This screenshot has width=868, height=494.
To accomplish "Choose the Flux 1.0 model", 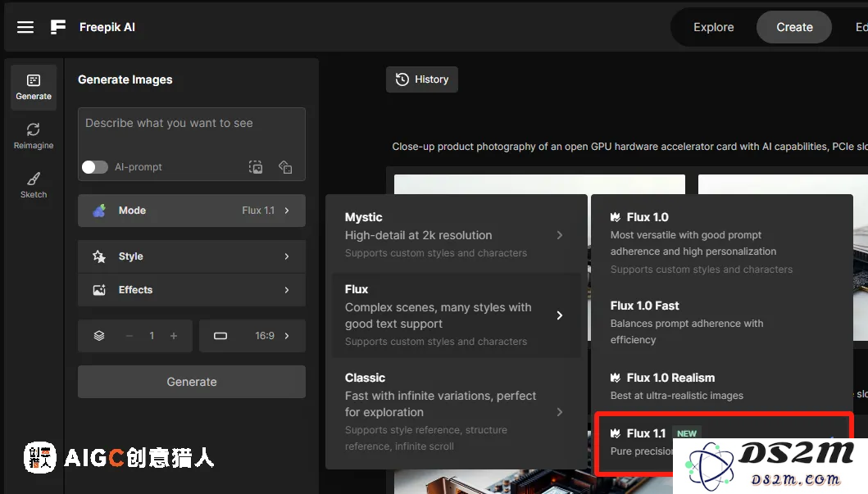I will tap(722, 243).
